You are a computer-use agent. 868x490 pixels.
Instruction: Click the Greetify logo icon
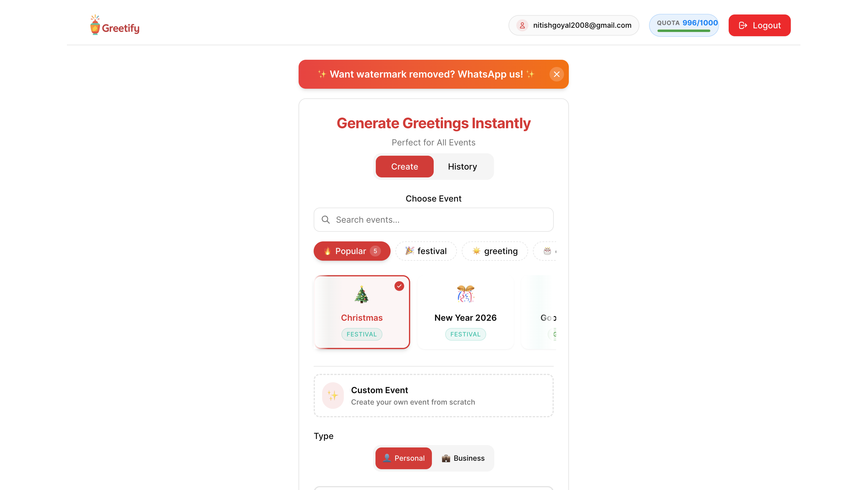[x=95, y=25]
